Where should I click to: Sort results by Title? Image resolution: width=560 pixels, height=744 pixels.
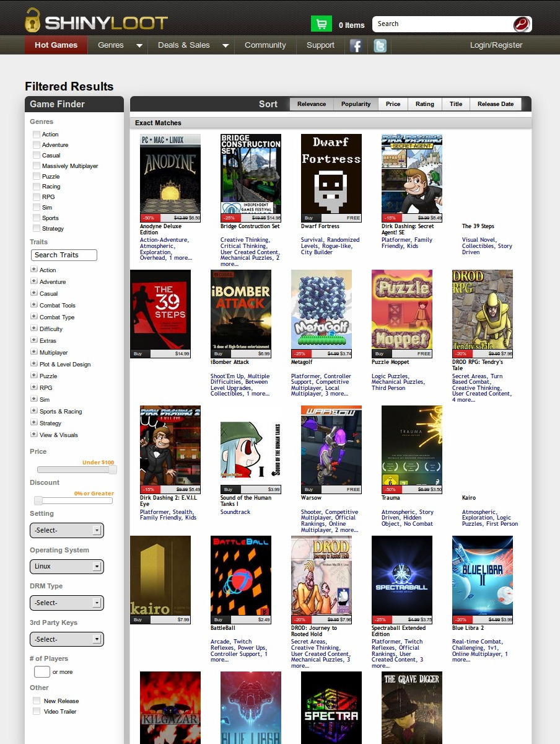click(456, 104)
